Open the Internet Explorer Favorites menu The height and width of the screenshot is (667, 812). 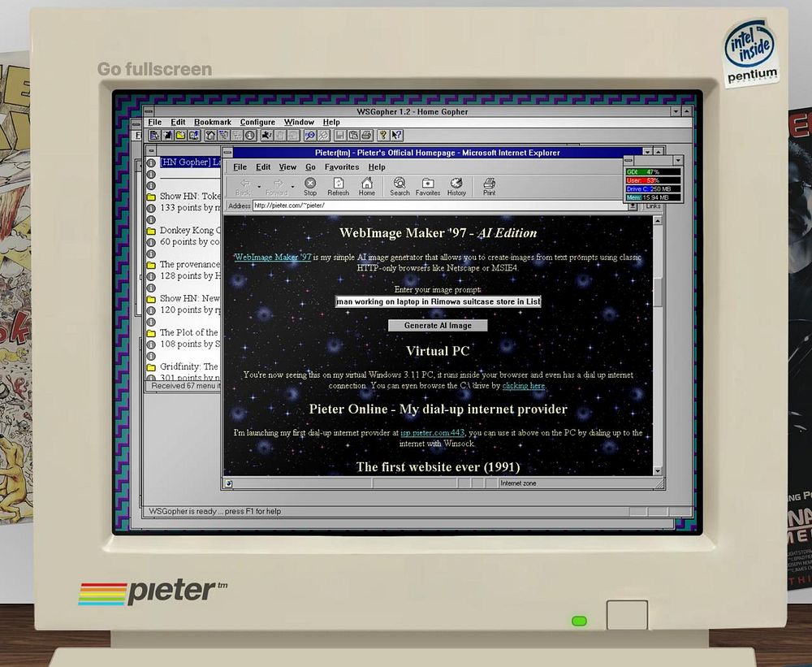pos(342,167)
